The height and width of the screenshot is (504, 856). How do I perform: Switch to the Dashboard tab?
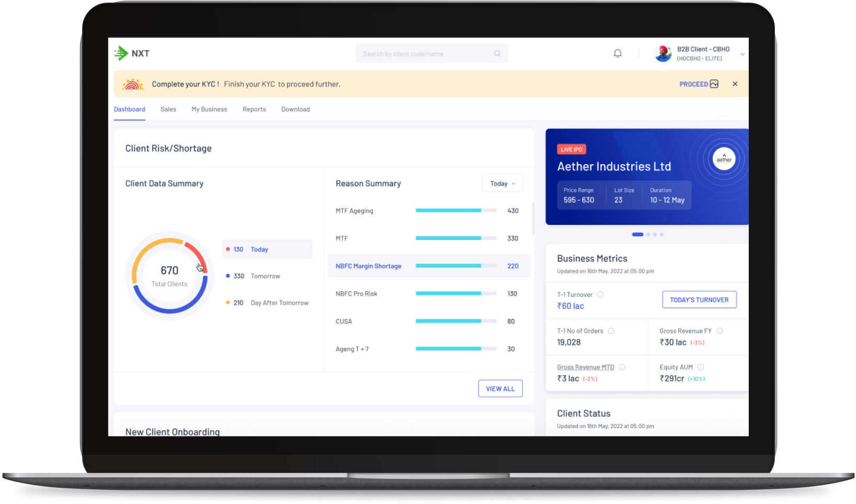pyautogui.click(x=130, y=109)
